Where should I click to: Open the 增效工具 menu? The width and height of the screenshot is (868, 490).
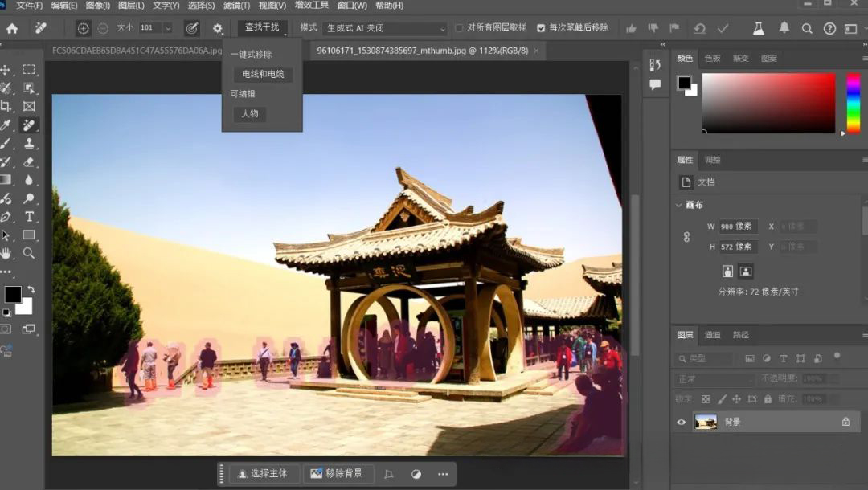click(312, 6)
